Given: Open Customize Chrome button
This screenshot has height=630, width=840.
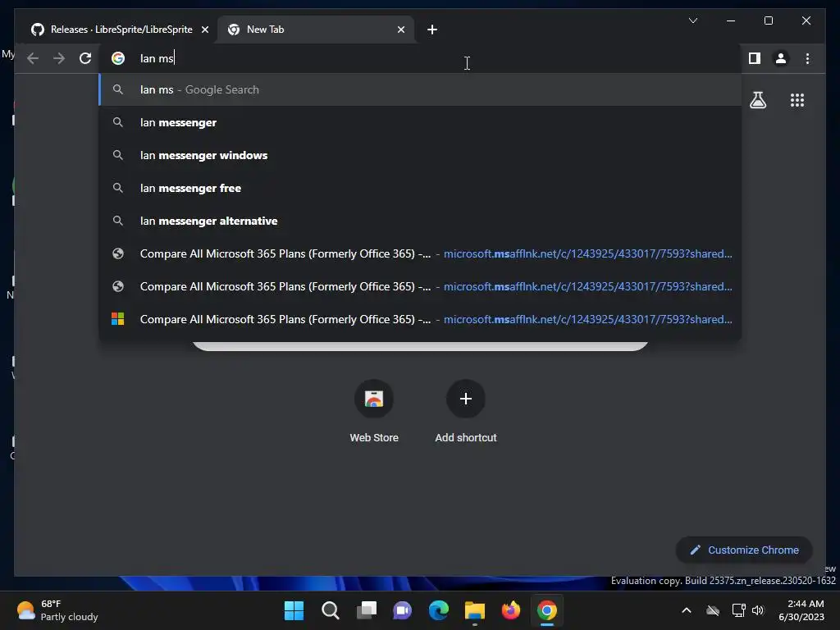Looking at the screenshot, I should click(x=744, y=550).
